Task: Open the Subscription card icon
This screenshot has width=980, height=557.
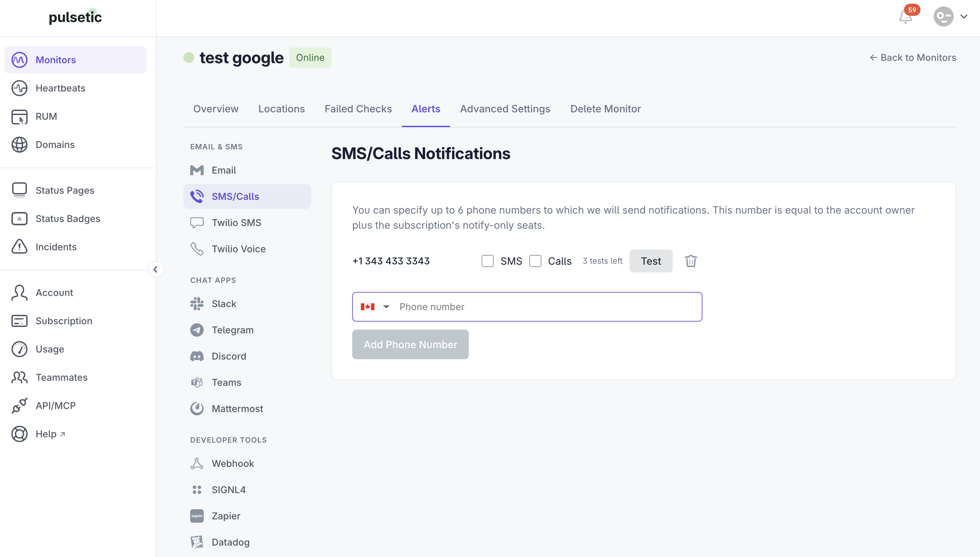Action: click(x=19, y=321)
